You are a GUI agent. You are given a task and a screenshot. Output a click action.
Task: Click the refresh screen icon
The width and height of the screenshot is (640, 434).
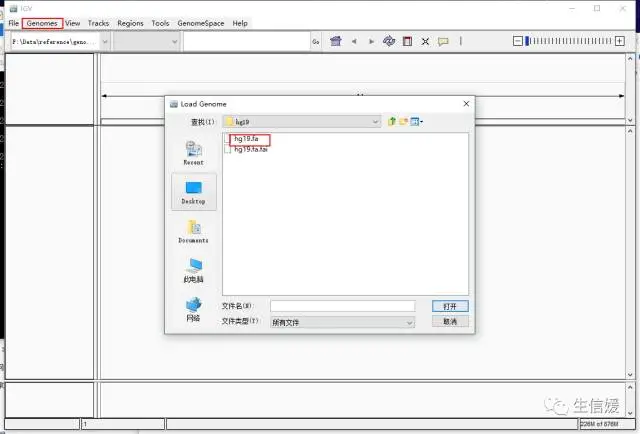389,41
